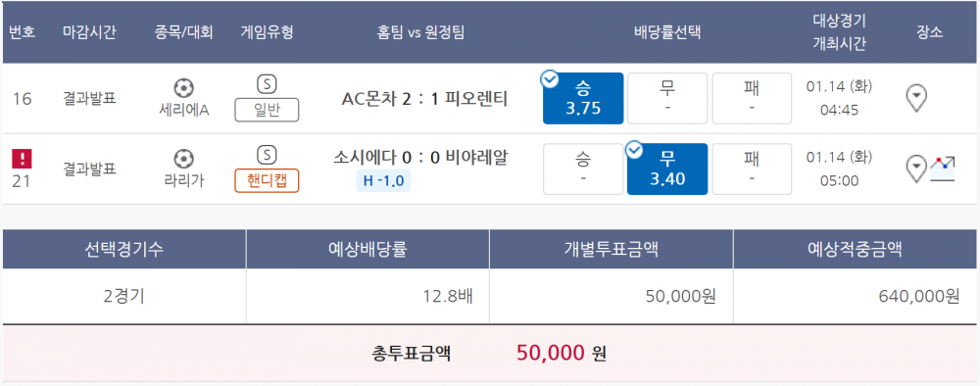Select the 승 option for 소시에다 match
980x386 pixels.
tap(583, 169)
